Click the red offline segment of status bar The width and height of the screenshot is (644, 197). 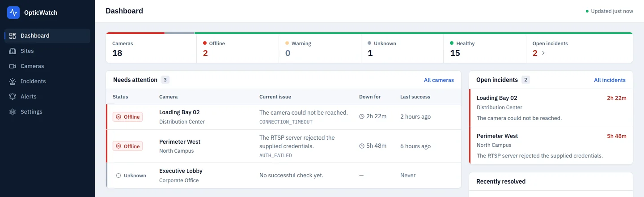[x=136, y=33]
